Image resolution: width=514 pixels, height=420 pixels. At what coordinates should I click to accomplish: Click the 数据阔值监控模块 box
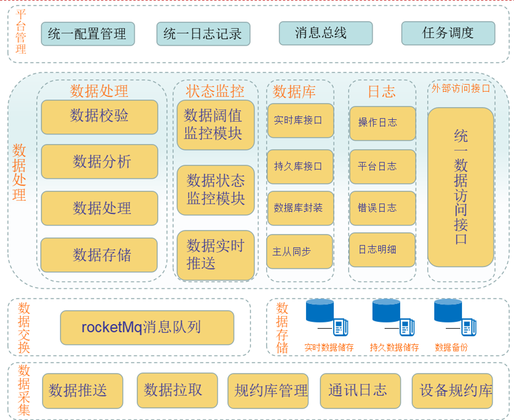pyautogui.click(x=215, y=125)
